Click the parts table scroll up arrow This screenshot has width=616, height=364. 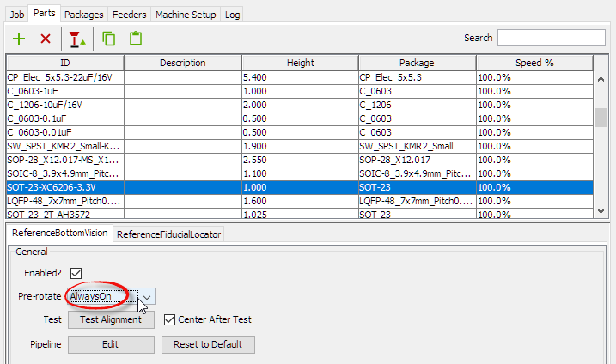click(x=601, y=77)
